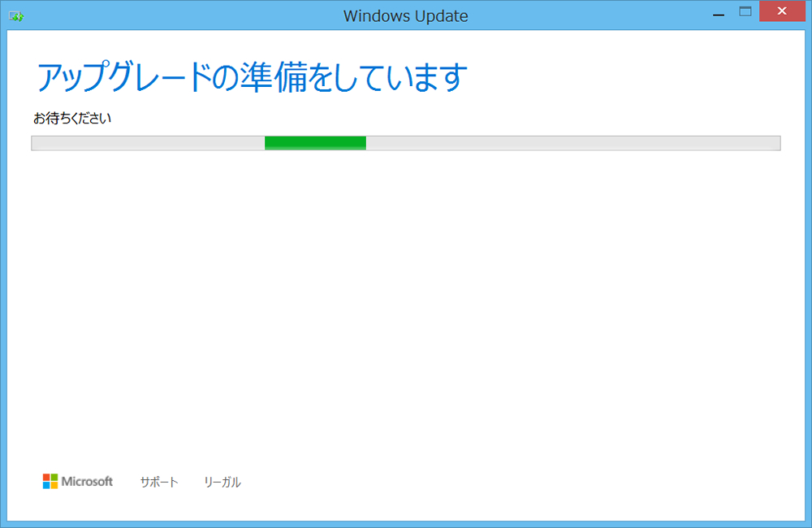Click the アップグレードの準備をしています heading
Image resolution: width=812 pixels, height=528 pixels.
(252, 76)
